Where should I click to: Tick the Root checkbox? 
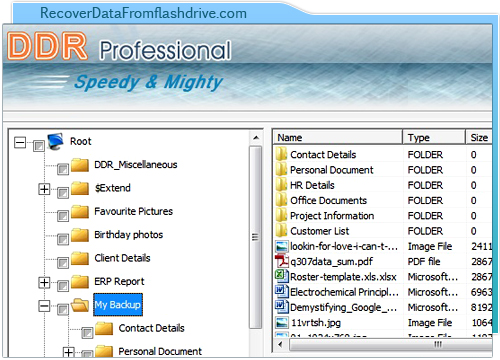click(x=39, y=146)
